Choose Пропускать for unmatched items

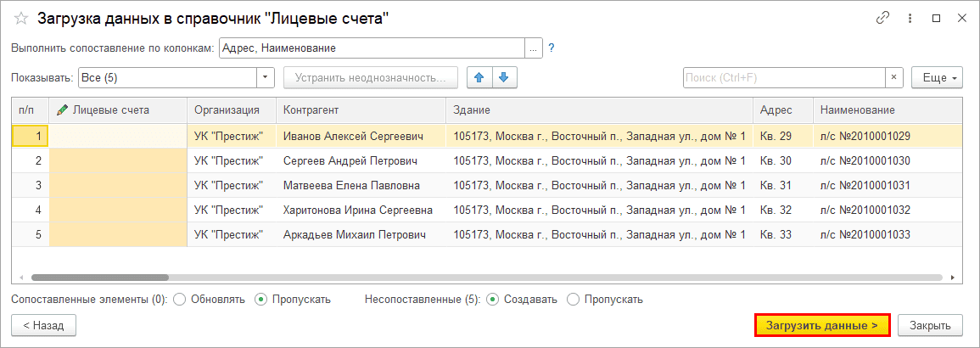[573, 300]
